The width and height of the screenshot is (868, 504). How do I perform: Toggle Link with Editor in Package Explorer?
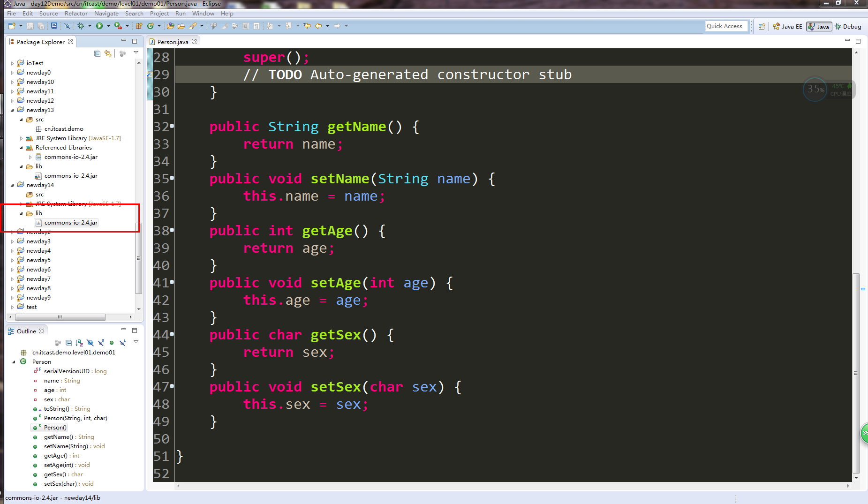(x=108, y=53)
